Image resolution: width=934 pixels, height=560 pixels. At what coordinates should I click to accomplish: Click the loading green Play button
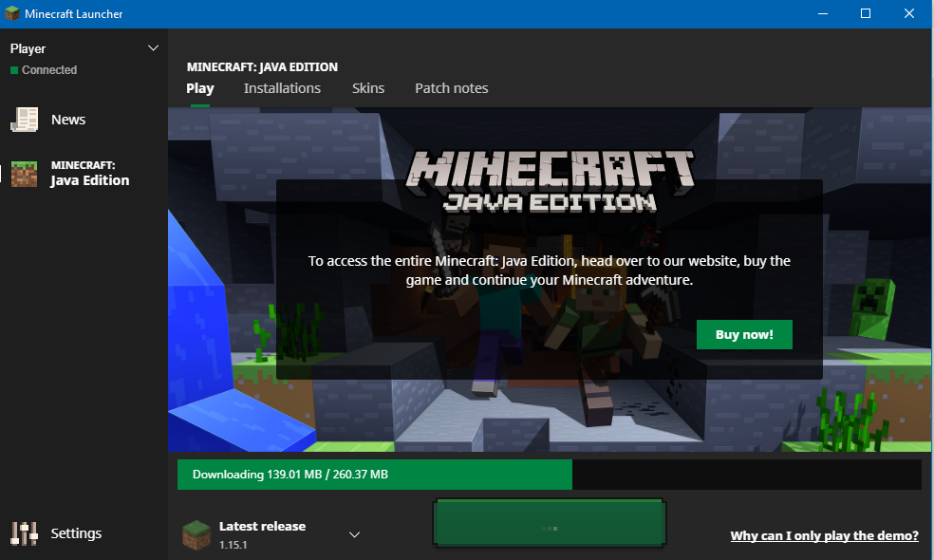pyautogui.click(x=548, y=523)
